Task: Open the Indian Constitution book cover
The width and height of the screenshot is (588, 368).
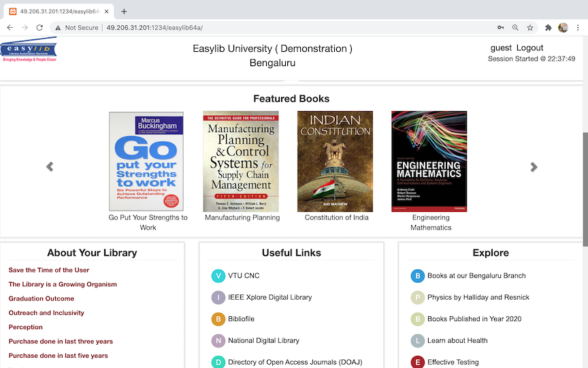Action: (x=335, y=162)
